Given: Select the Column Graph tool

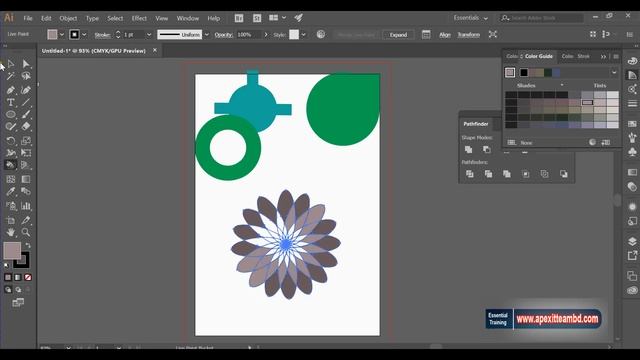Looking at the screenshot, I should click(26, 206).
